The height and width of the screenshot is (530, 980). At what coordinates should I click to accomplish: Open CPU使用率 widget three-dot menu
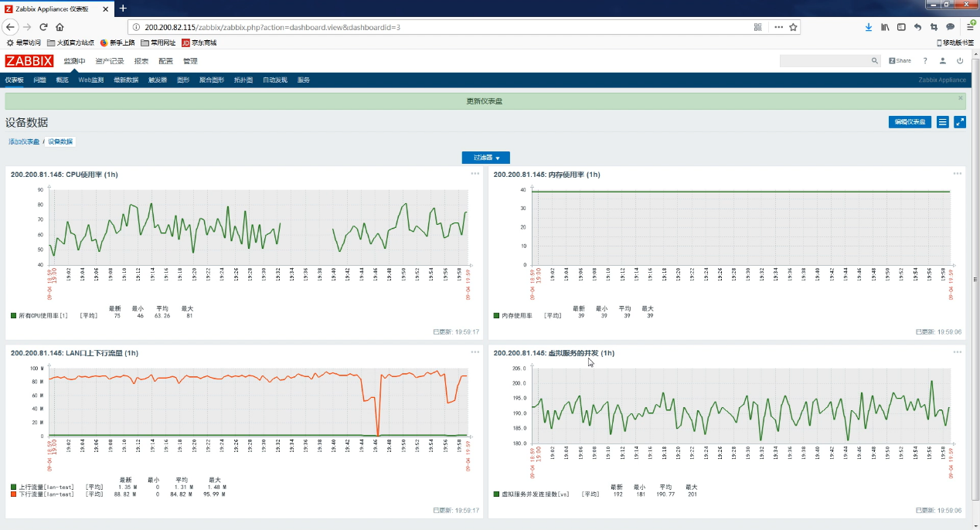tap(475, 174)
